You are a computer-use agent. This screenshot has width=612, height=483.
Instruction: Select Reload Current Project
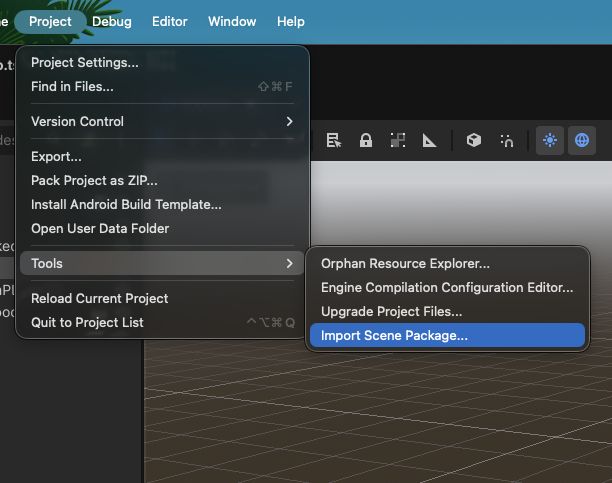coord(162,298)
